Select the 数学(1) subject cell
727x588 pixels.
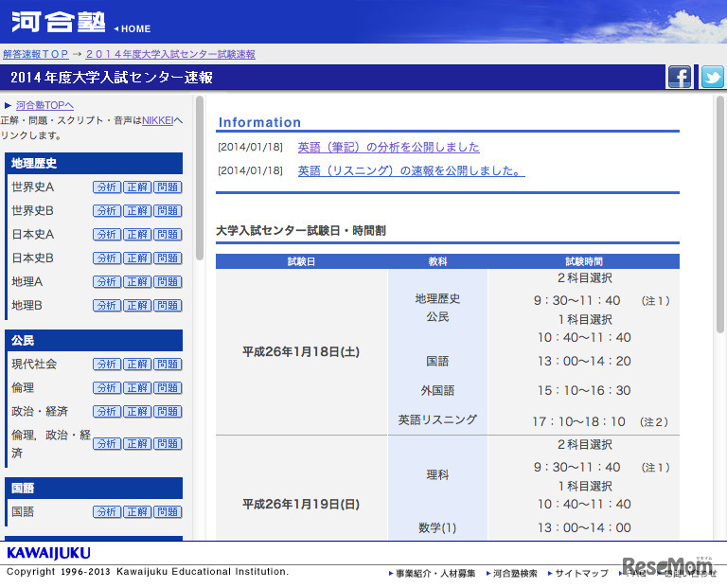[437, 527]
